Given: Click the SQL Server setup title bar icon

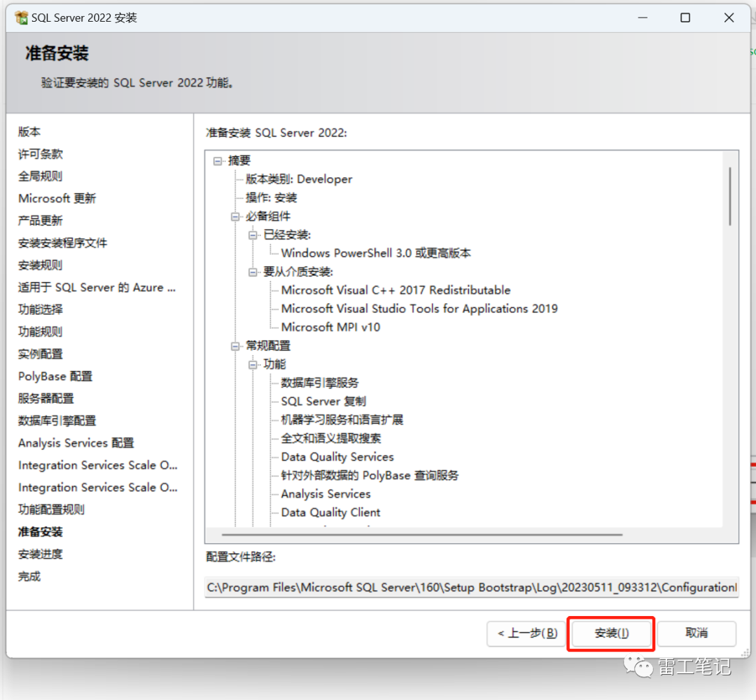Looking at the screenshot, I should pyautogui.click(x=21, y=17).
